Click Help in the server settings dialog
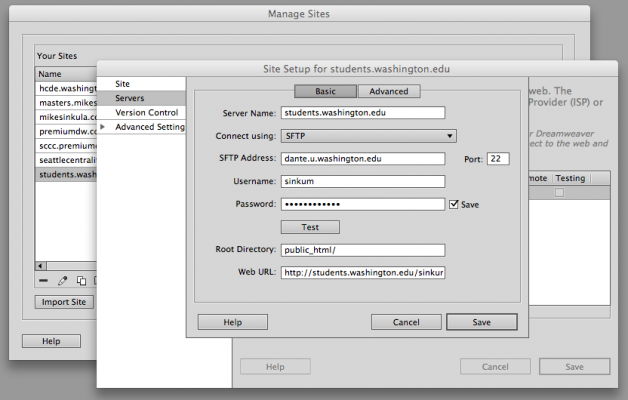This screenshot has width=628, height=400. [233, 322]
